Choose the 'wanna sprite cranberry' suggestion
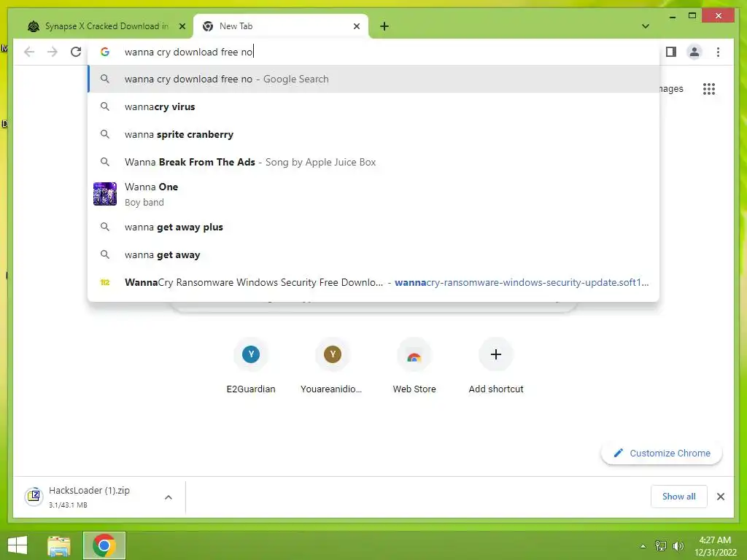 [x=374, y=134]
